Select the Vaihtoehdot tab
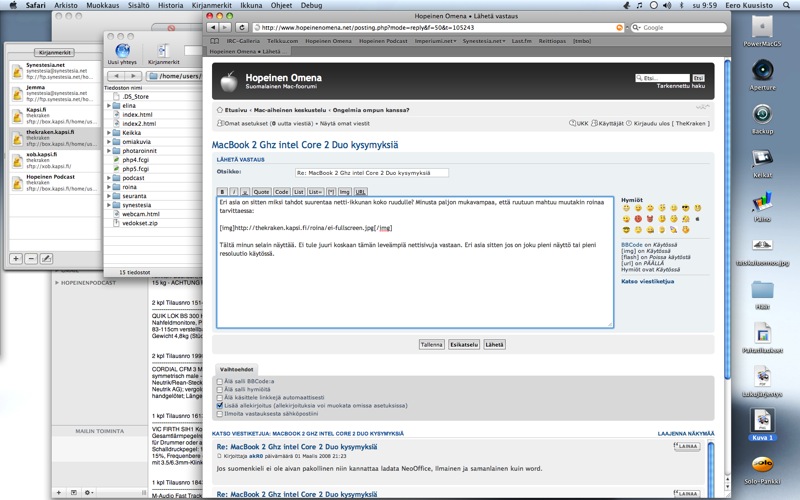The height and width of the screenshot is (500, 800). click(x=236, y=369)
